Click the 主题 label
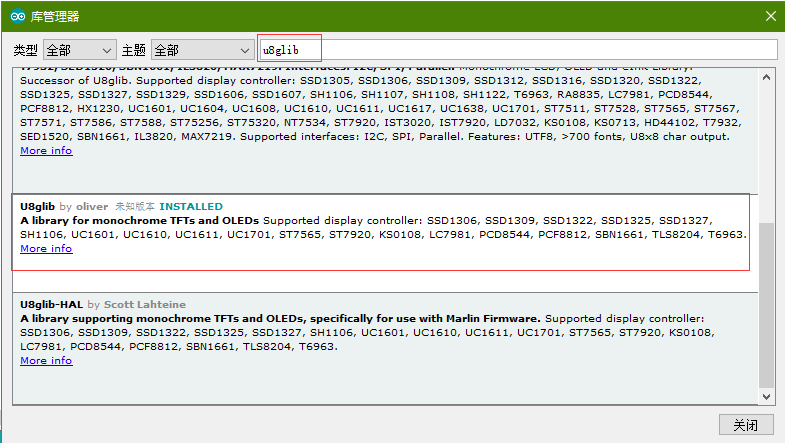The image size is (785, 443). tap(133, 50)
